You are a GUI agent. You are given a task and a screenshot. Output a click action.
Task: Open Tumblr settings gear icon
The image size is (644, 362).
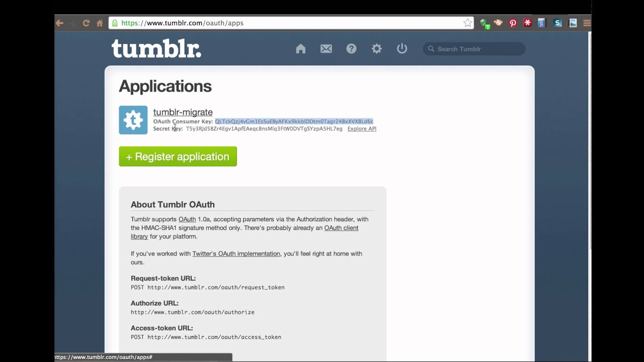point(376,49)
